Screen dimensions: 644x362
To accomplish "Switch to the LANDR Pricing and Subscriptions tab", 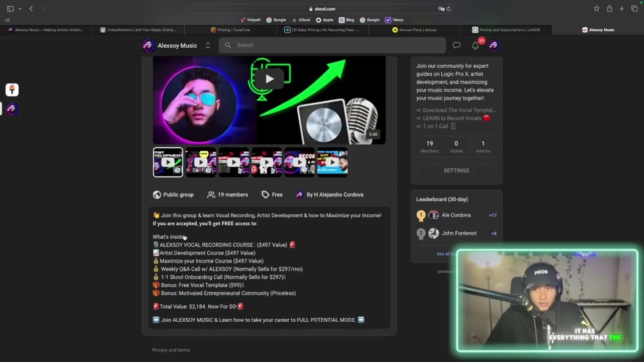I will pyautogui.click(x=506, y=30).
